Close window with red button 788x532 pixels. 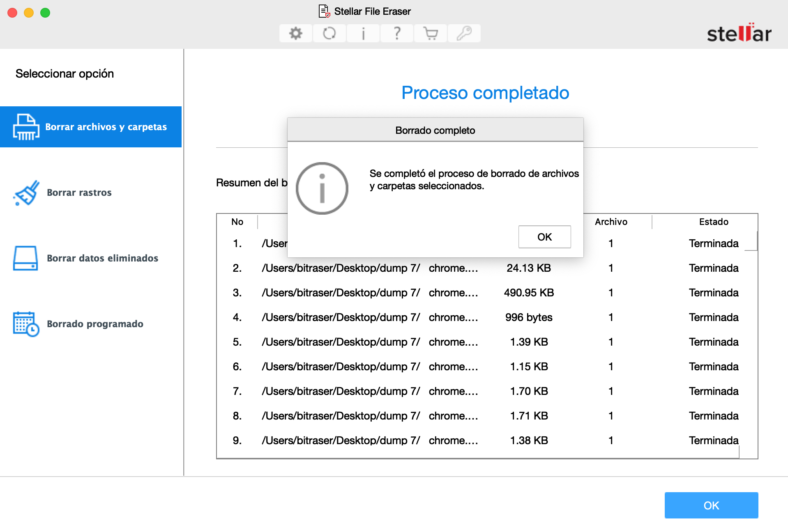12,13
